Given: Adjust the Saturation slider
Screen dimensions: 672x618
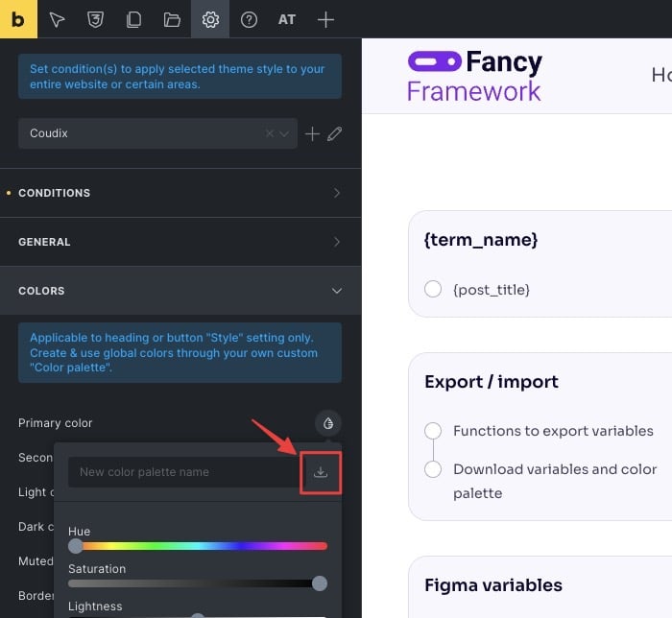Looking at the screenshot, I should [198, 583].
